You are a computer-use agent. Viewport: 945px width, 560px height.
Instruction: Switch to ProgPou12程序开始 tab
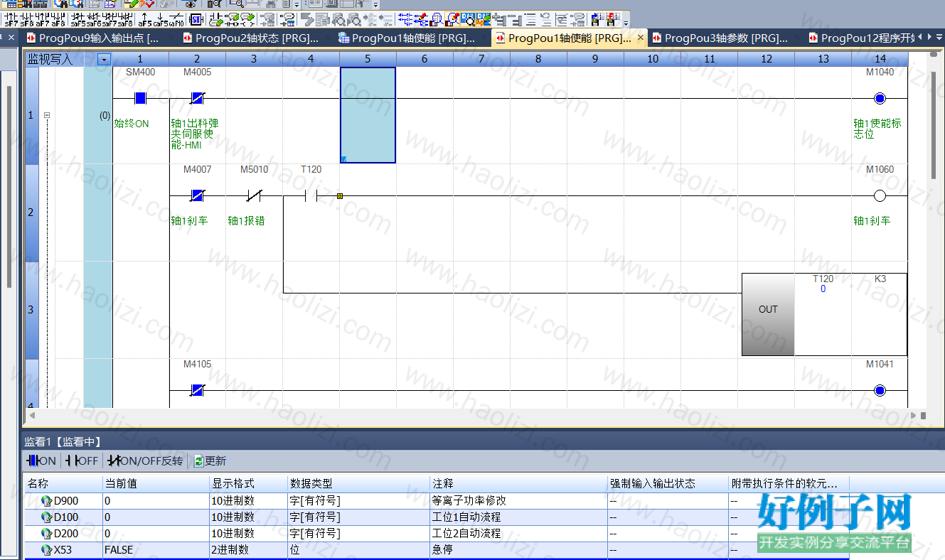click(x=860, y=38)
